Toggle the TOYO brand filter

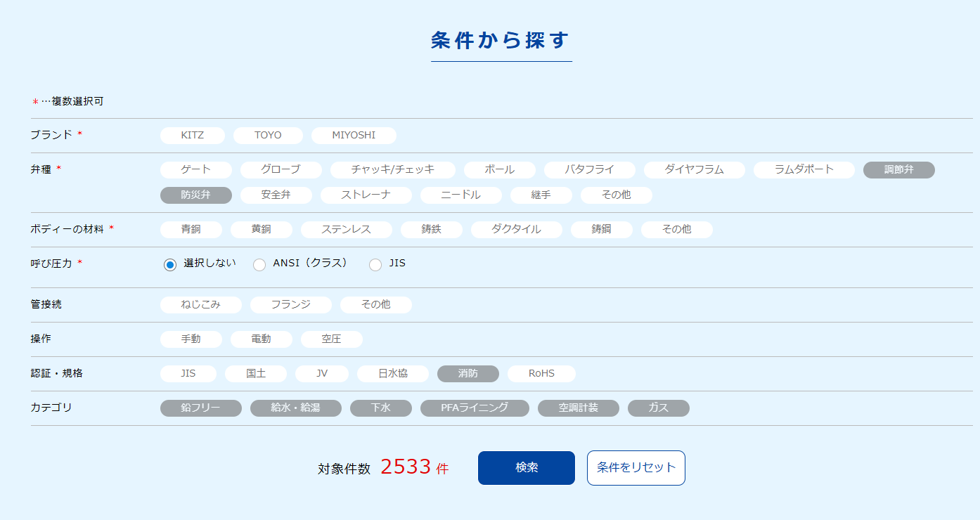(268, 135)
